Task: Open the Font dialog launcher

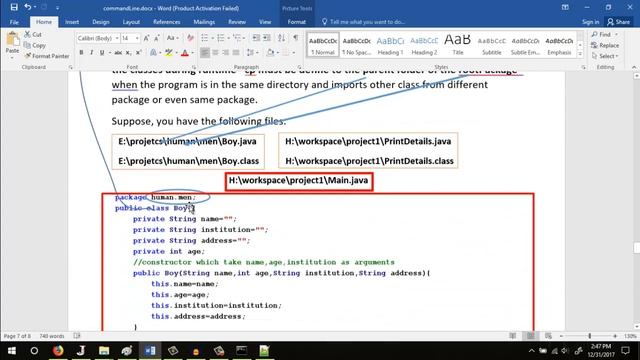Action: click(194, 67)
